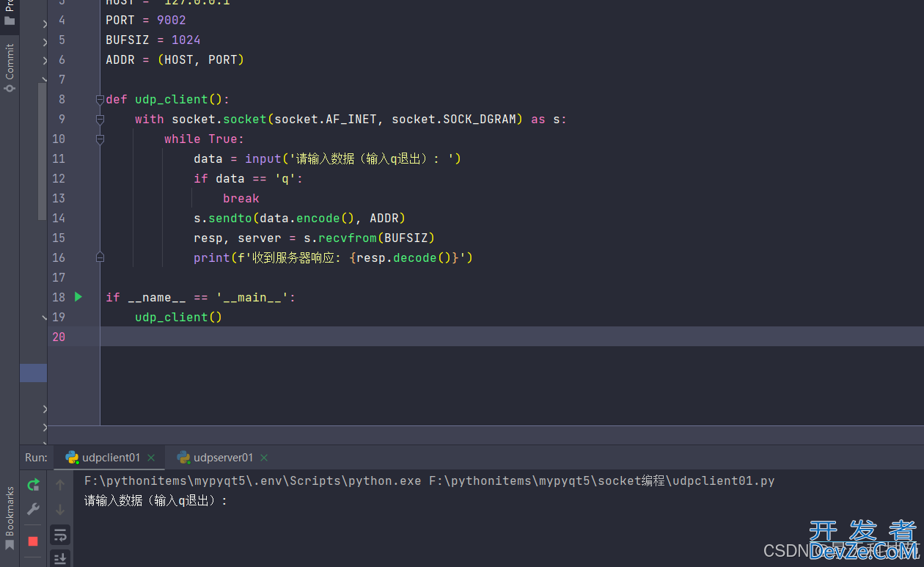924x567 pixels.
Task: Click 'udp_client' in the def line
Action: 172,99
